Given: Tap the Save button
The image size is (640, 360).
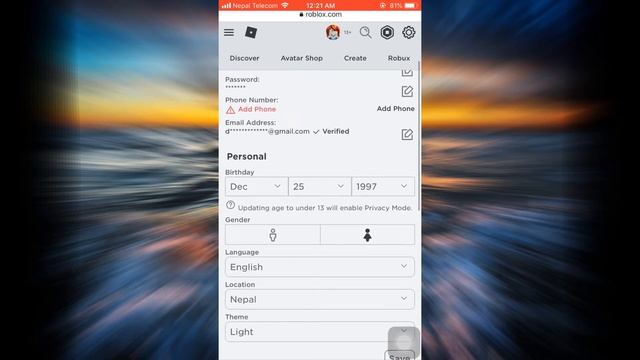Looking at the screenshot, I should pos(400,356).
